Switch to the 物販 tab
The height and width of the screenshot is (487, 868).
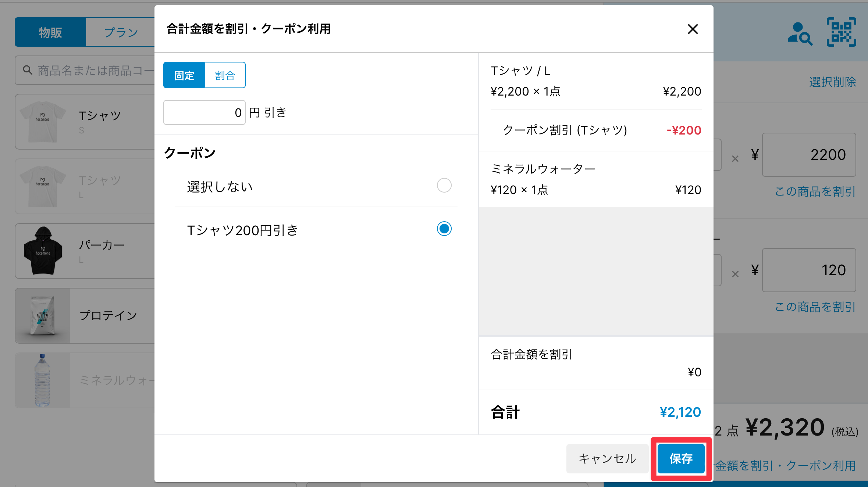(50, 32)
